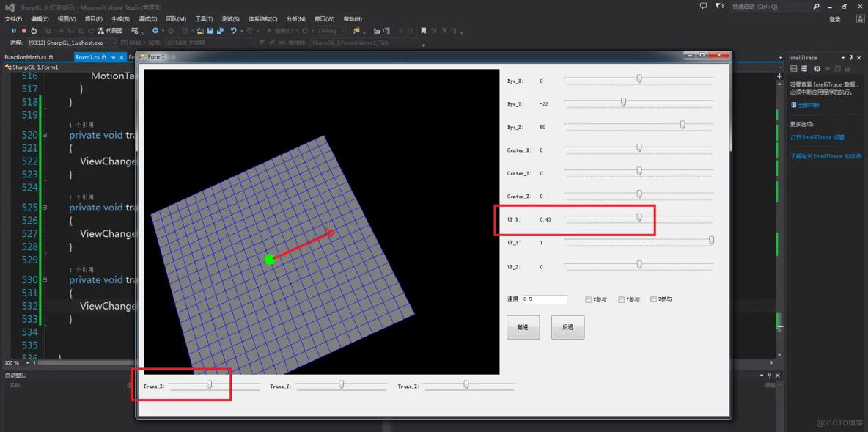The height and width of the screenshot is (432, 868).
Task: Click the 全部中断 break all link
Action: pos(808,105)
